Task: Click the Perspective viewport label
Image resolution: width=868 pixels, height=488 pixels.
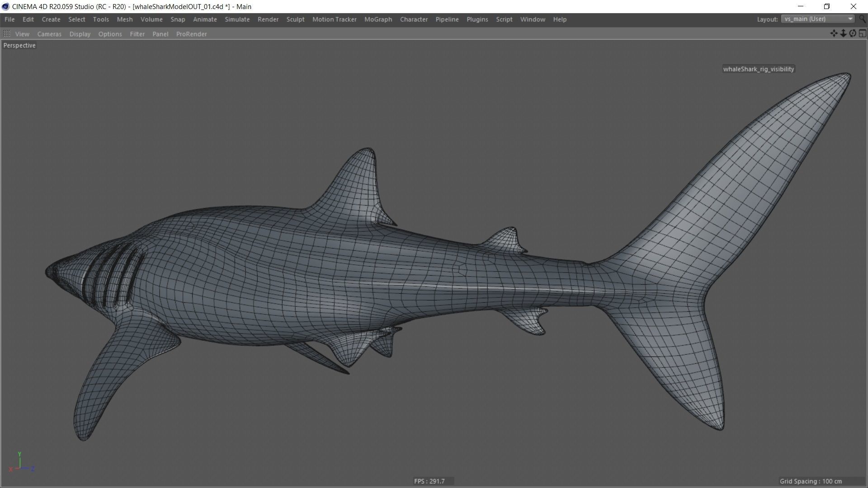Action: point(19,45)
